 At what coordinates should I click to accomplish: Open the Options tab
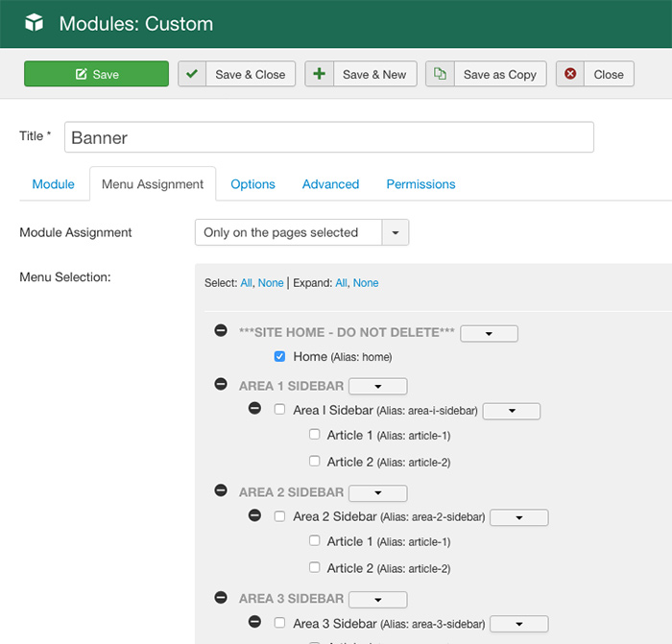(x=252, y=184)
